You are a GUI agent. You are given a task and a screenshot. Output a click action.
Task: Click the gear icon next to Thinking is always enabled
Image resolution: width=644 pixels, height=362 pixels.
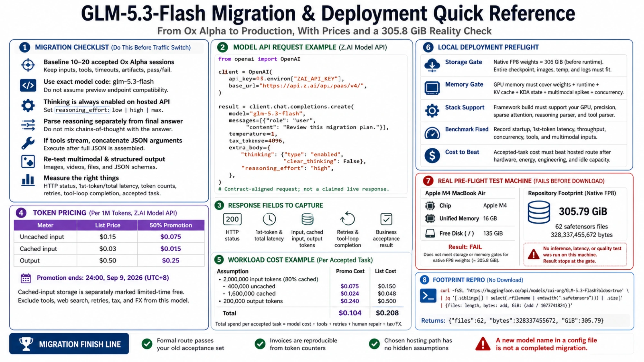tap(28, 105)
